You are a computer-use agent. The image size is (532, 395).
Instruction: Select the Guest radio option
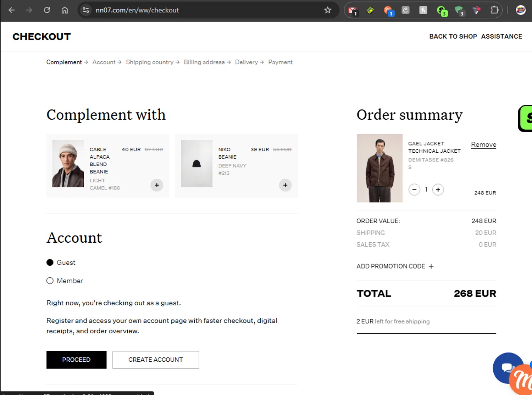tap(50, 263)
